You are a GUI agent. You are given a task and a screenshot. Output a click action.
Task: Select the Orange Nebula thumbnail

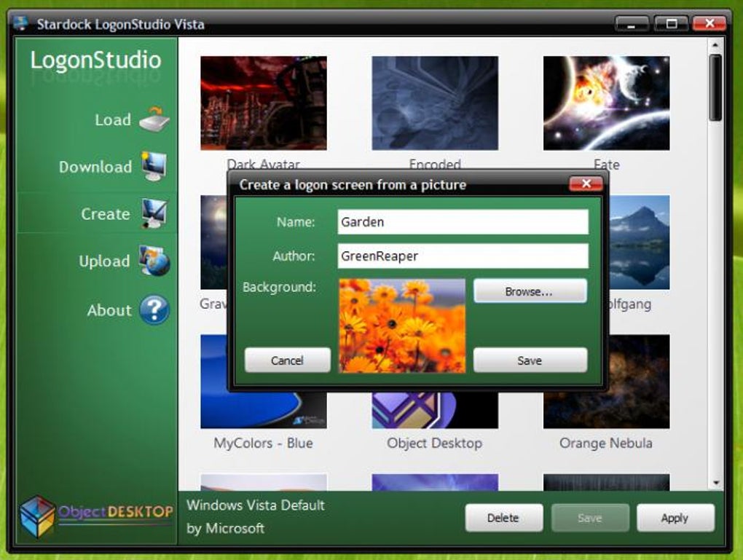(x=639, y=382)
